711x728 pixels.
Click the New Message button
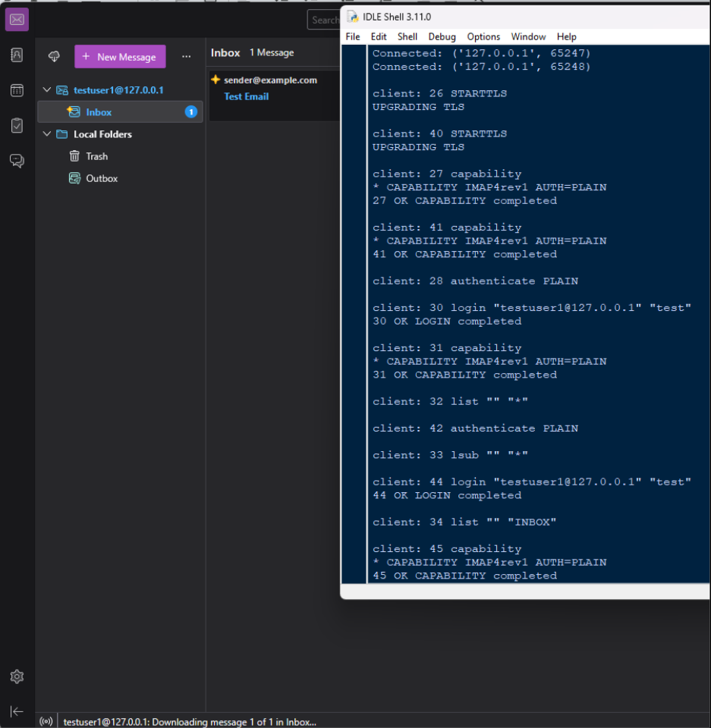point(120,57)
